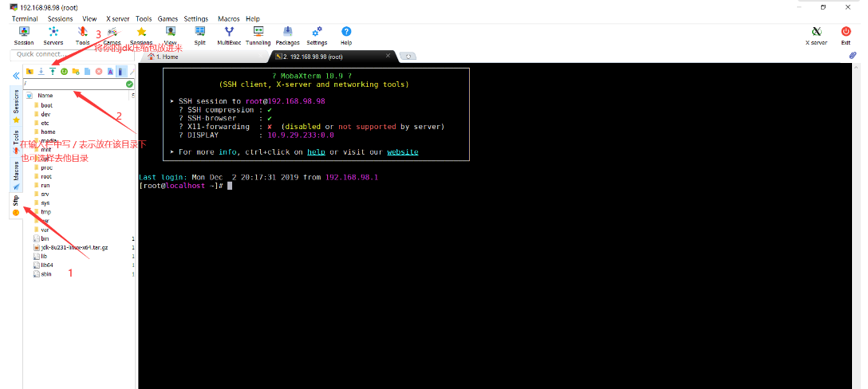Open the Macros menu
Screen dimensions: 868x389
coord(228,18)
